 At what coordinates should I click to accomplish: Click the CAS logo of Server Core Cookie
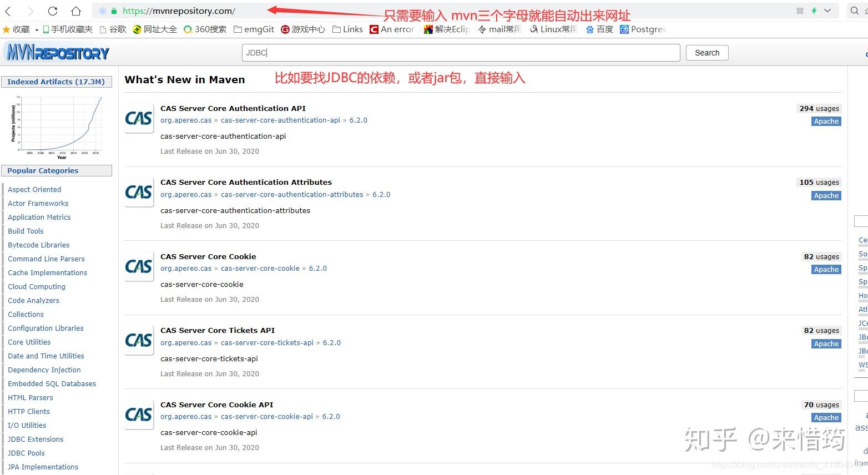tap(138, 266)
